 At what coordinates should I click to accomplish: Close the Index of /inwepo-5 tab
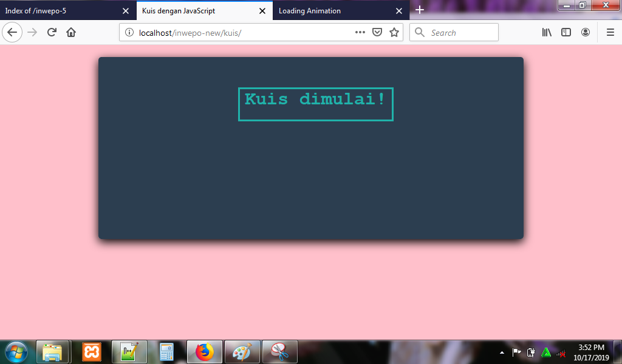(x=126, y=11)
